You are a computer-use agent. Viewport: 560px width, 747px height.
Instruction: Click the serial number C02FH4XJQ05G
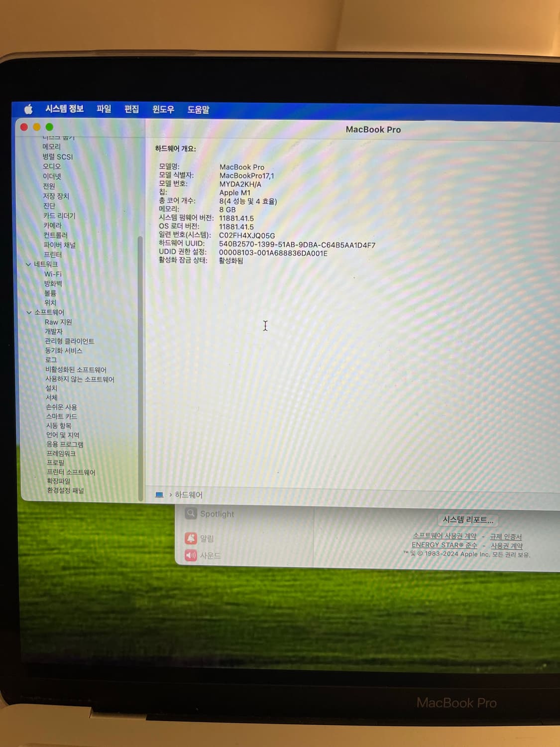(247, 236)
